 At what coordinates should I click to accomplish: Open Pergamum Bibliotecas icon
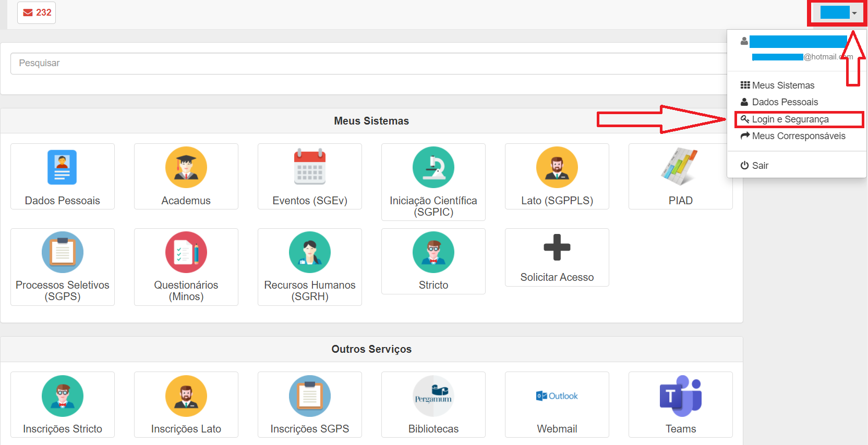click(x=433, y=396)
